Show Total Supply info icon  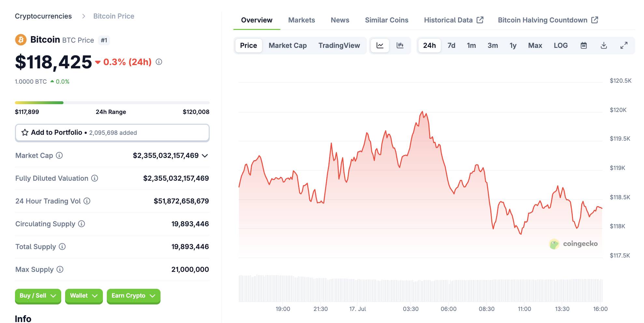(62, 247)
